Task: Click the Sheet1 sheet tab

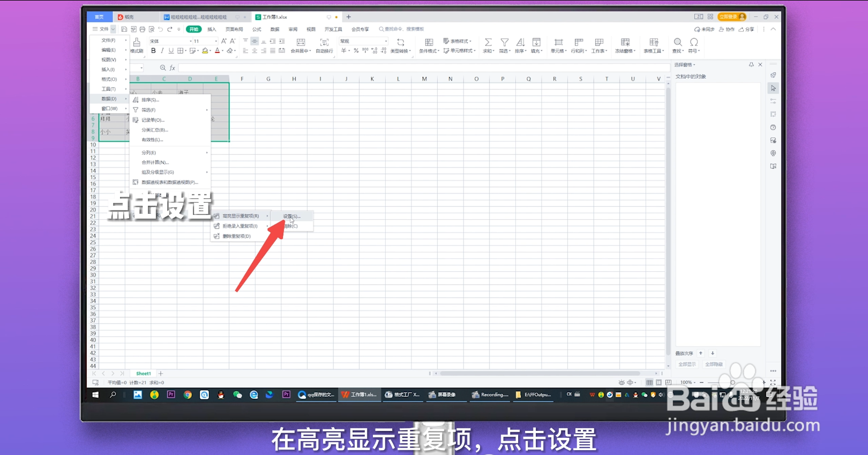Action: [143, 374]
